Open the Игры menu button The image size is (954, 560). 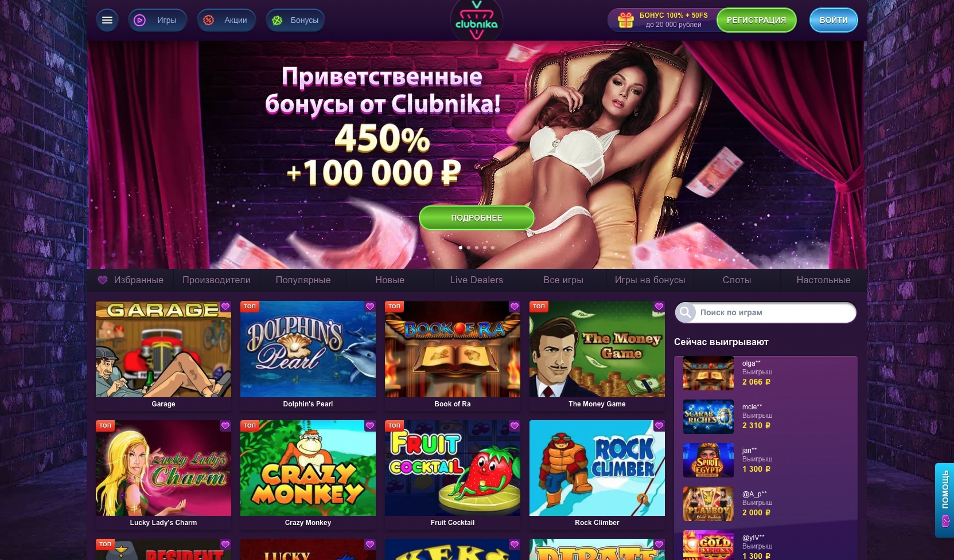(157, 20)
